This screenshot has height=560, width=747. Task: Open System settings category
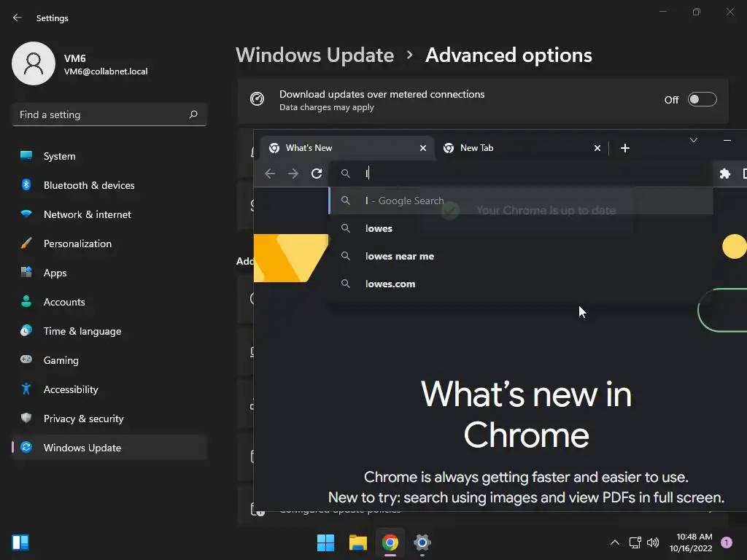[109, 156]
